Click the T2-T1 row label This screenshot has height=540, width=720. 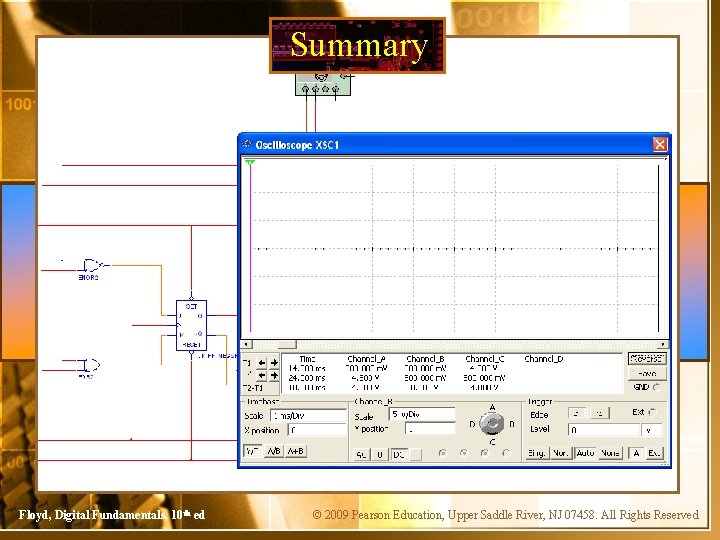[x=253, y=388]
